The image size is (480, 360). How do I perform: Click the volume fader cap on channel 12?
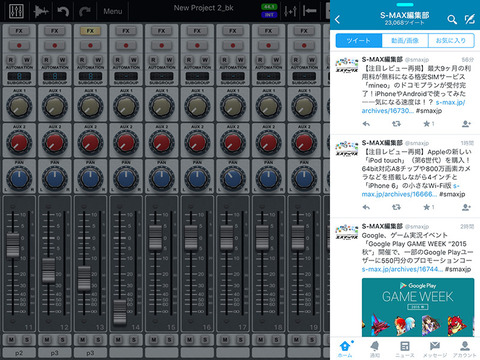(49, 270)
